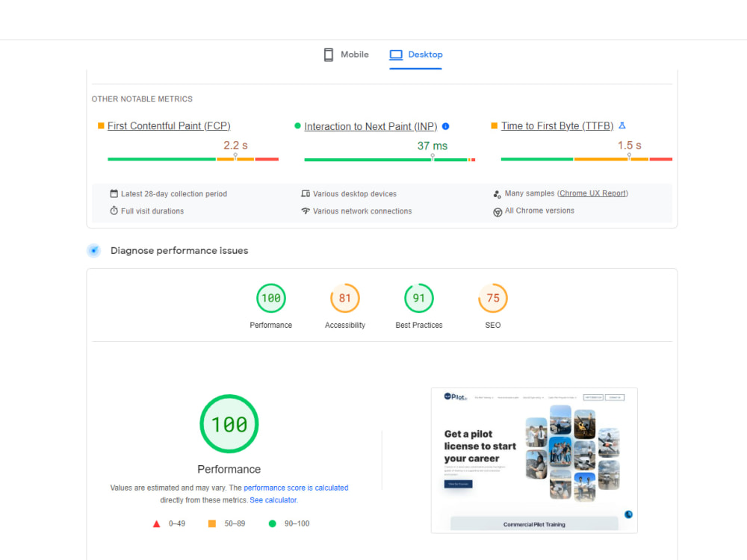Open performance score is calculated link
Image resolution: width=747 pixels, height=560 pixels.
(296, 488)
